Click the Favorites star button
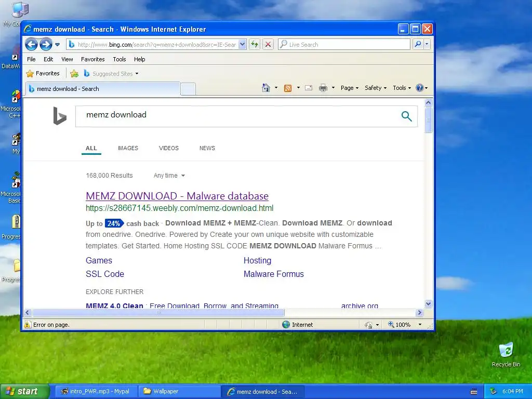 [43, 73]
